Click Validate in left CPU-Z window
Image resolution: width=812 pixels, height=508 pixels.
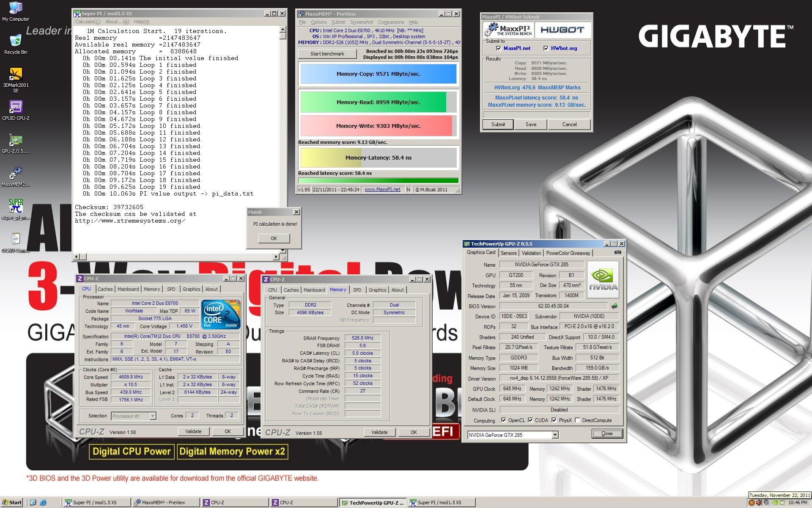tap(193, 431)
